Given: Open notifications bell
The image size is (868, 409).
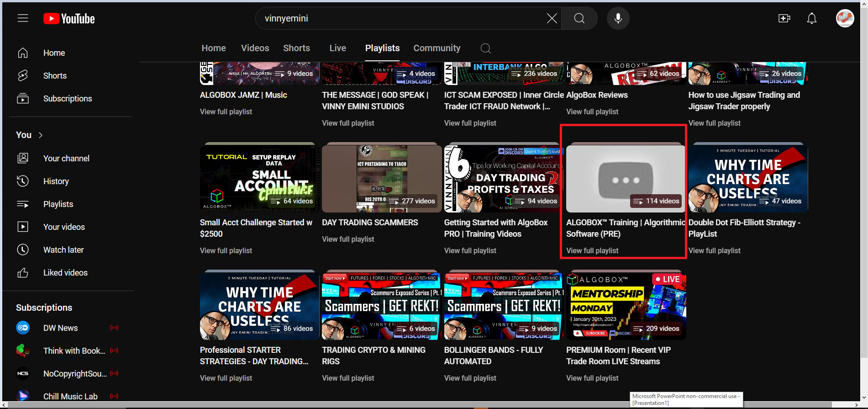Looking at the screenshot, I should pyautogui.click(x=811, y=18).
